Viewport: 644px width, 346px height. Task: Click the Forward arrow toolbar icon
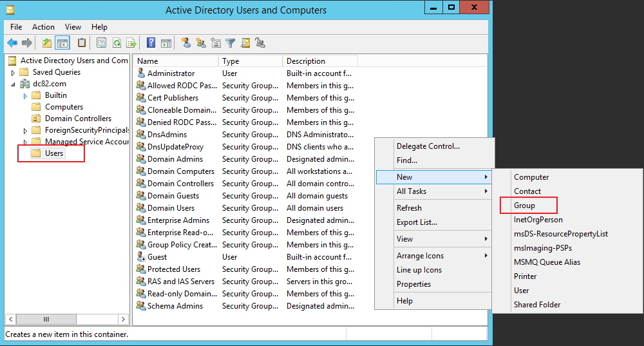(x=27, y=43)
